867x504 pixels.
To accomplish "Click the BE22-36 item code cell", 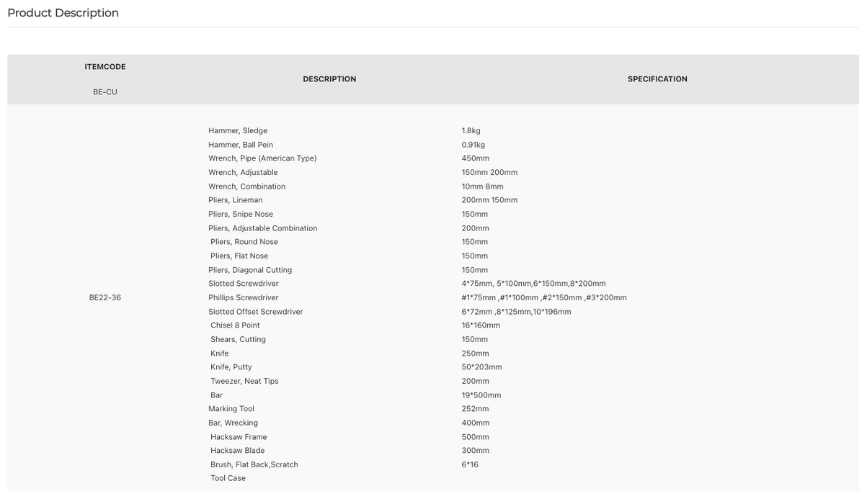I will coord(105,297).
